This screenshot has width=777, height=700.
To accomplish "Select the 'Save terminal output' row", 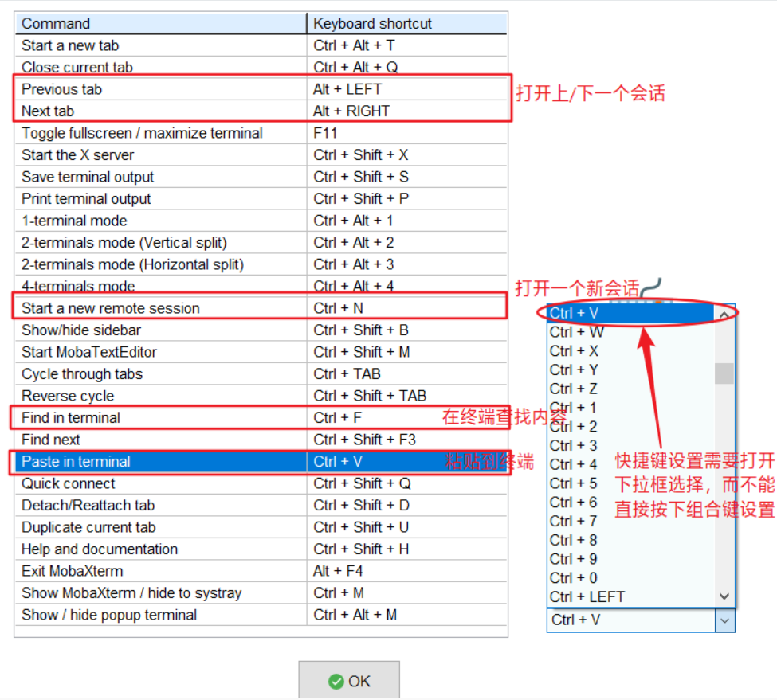I will 261,177.
